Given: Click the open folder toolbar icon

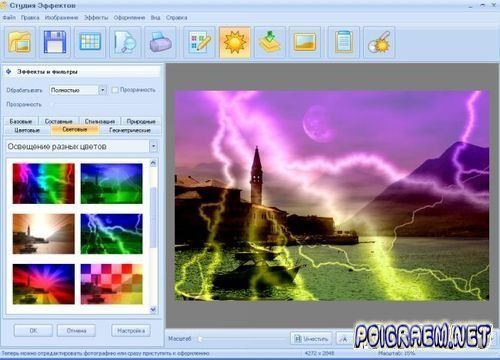Looking at the screenshot, I should pos(20,43).
